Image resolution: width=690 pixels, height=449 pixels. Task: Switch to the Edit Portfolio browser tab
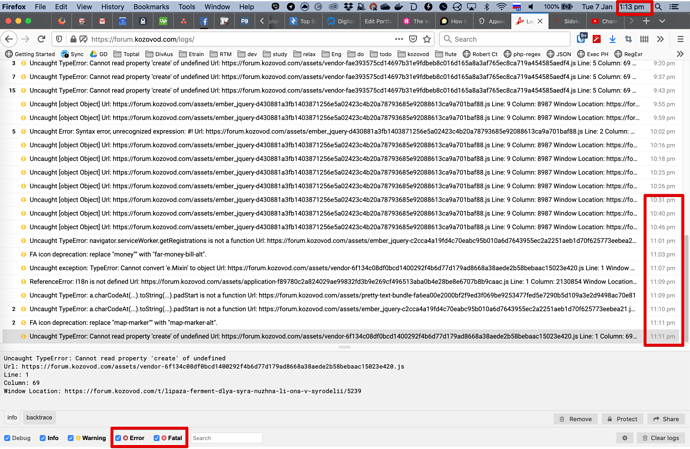(378, 21)
